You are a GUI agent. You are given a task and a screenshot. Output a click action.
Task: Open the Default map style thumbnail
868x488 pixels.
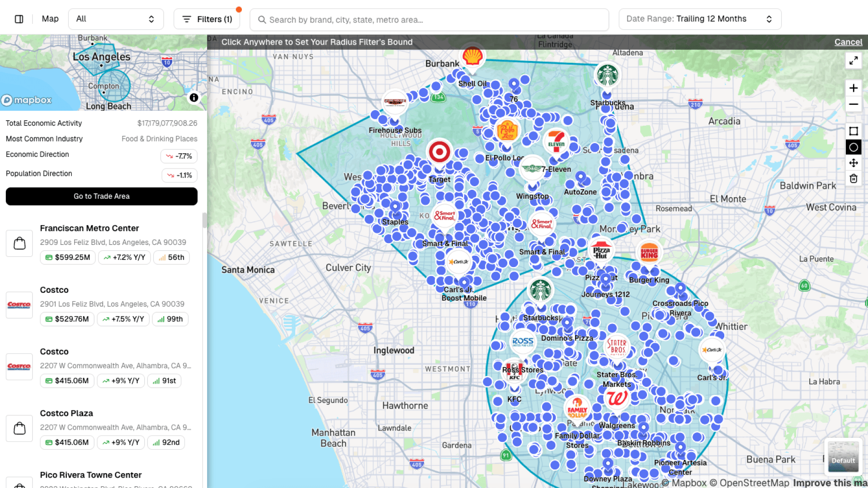click(843, 456)
